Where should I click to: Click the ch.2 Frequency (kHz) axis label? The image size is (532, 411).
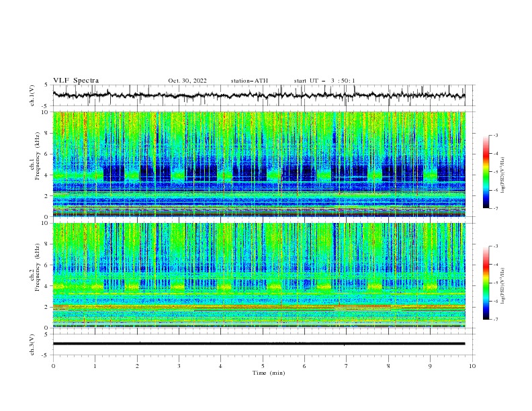35,267
